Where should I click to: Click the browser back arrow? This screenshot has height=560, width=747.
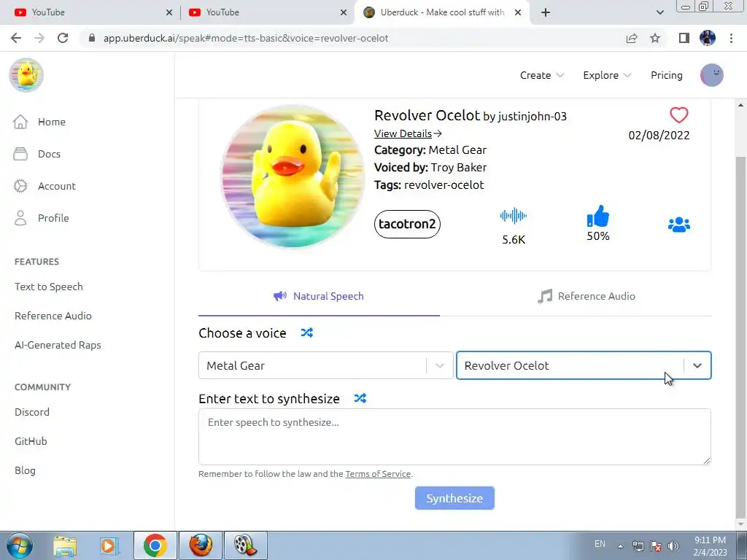pyautogui.click(x=16, y=38)
